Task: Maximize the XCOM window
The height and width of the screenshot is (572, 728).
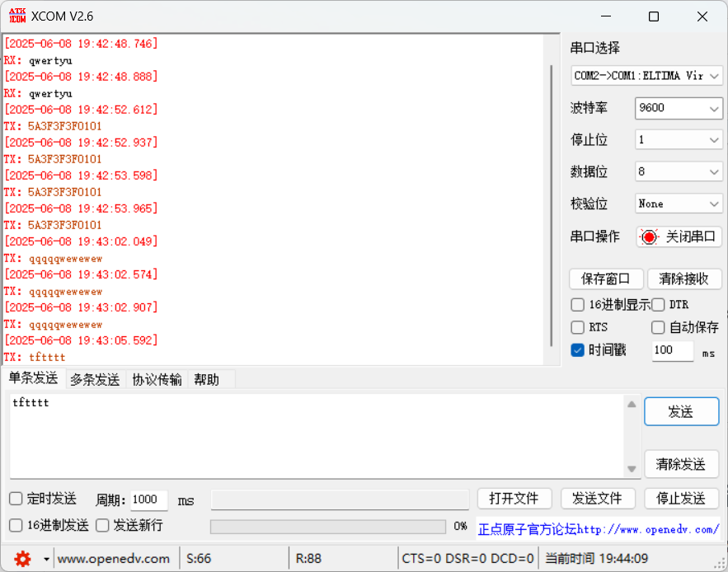Action: (x=654, y=16)
